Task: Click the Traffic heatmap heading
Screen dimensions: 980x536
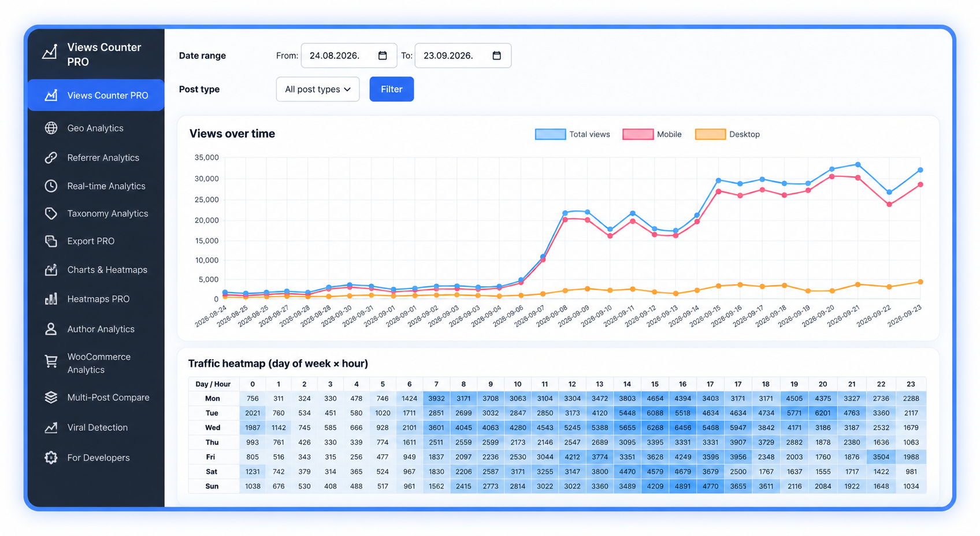Action: click(x=278, y=363)
